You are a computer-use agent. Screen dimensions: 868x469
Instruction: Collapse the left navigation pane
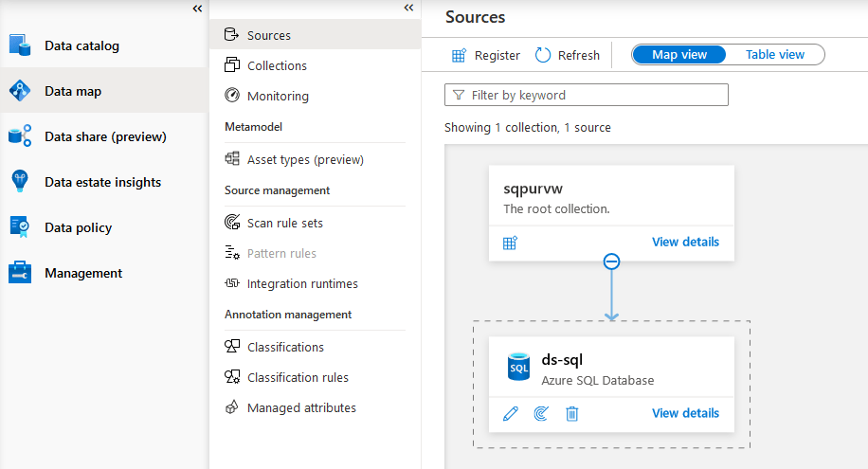click(197, 8)
